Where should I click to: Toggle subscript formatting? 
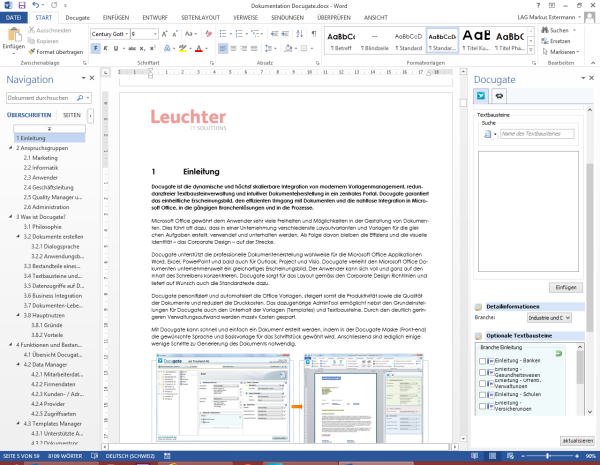click(142, 48)
